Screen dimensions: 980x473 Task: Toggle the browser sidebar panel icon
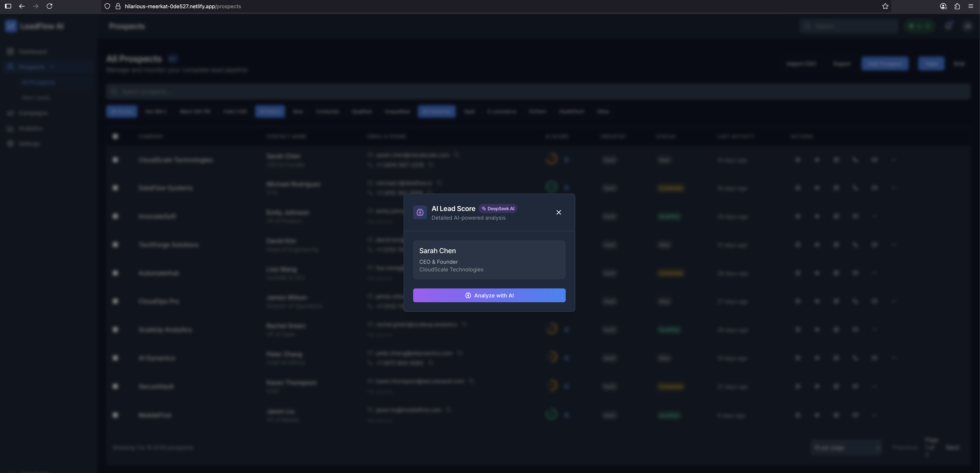tap(8, 6)
